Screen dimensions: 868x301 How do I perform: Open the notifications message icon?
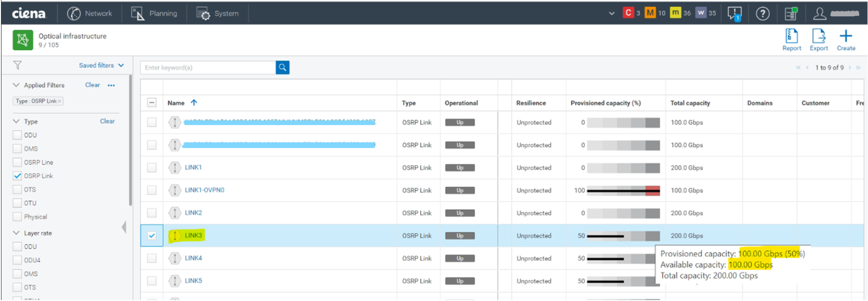[x=735, y=13]
